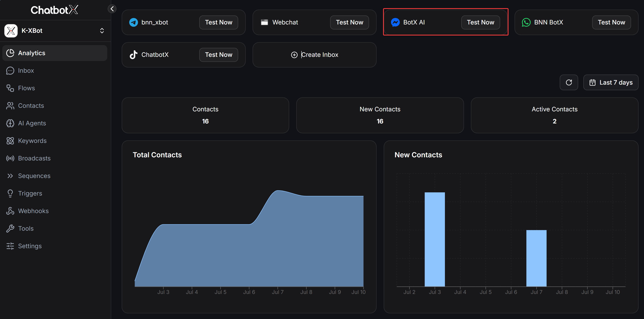Click the Inbox chat bubble icon
The height and width of the screenshot is (319, 644).
[x=10, y=71]
